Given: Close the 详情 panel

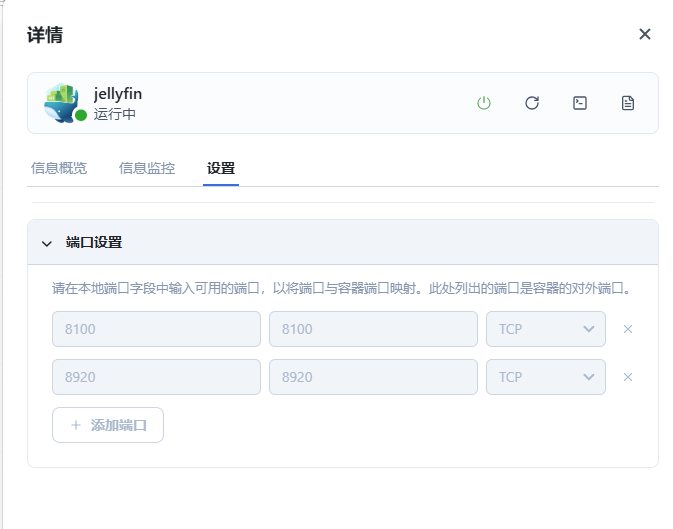Looking at the screenshot, I should point(645,34).
